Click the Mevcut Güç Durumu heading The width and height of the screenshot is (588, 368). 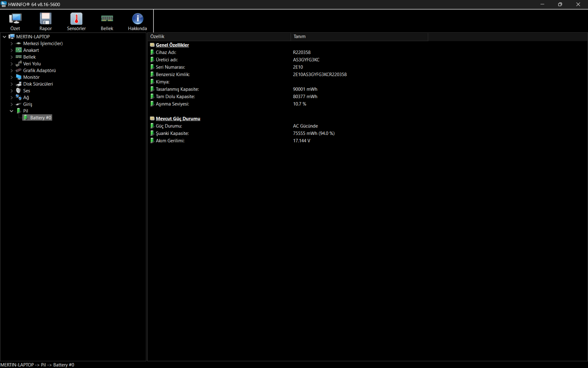coord(178,119)
